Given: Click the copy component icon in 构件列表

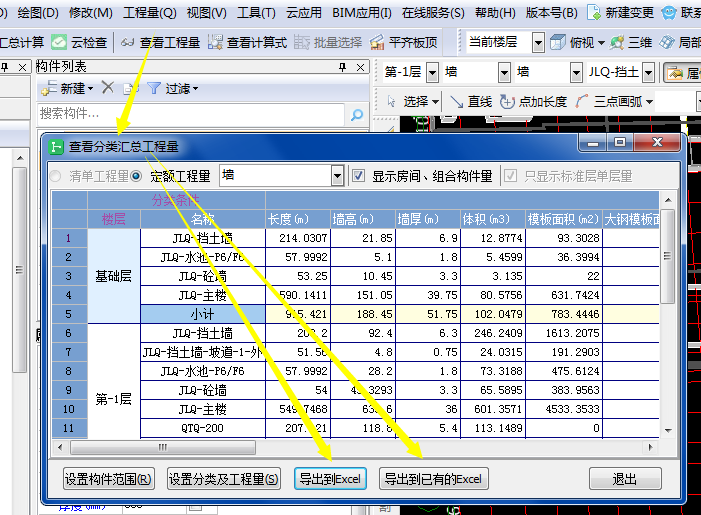Looking at the screenshot, I should tap(130, 88).
